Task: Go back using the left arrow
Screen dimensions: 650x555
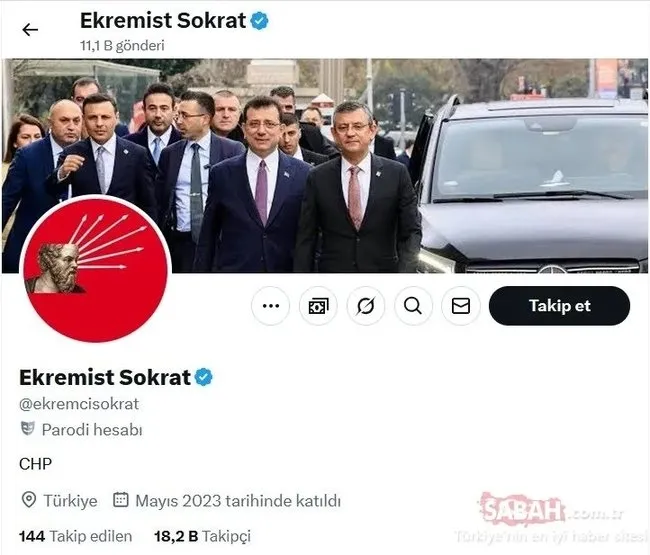Action: [30, 30]
